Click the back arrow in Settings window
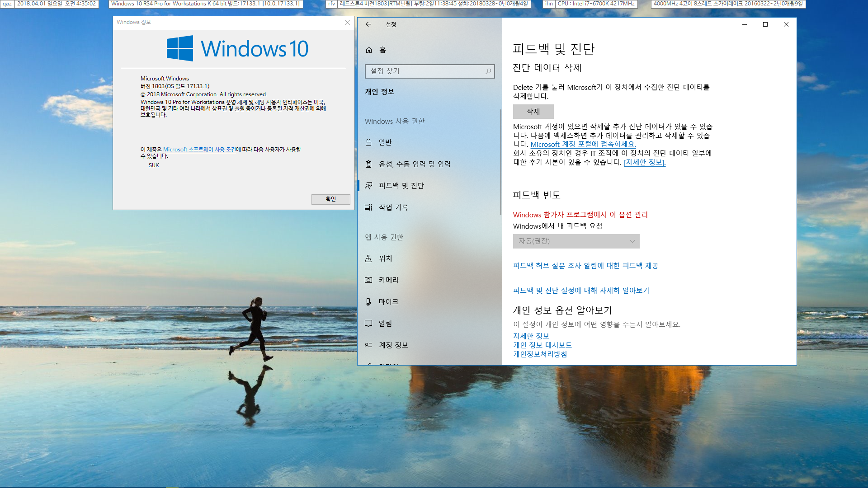 pyautogui.click(x=368, y=24)
